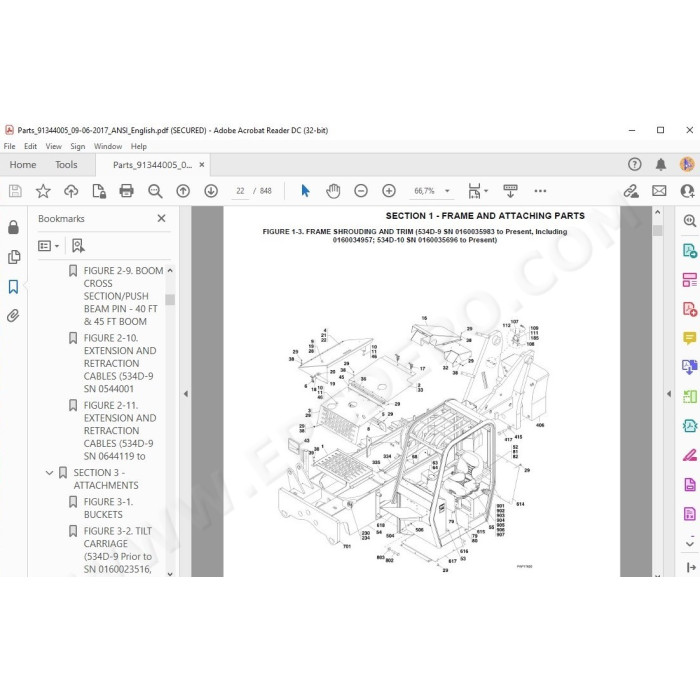The image size is (700, 700).
Task: Zoom in with the plus icon
Action: [x=389, y=191]
